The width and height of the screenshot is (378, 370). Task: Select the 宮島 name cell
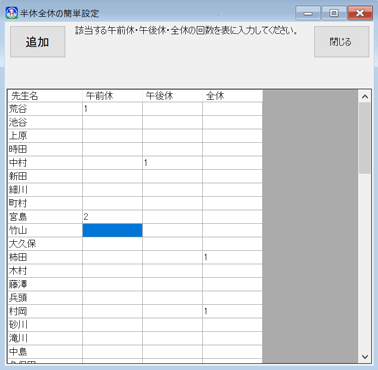click(45, 217)
